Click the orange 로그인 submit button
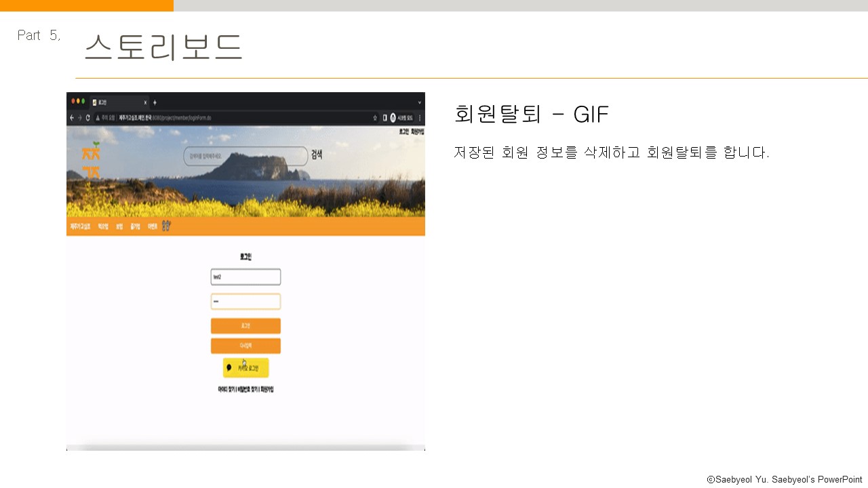The height and width of the screenshot is (488, 868). coord(245,326)
